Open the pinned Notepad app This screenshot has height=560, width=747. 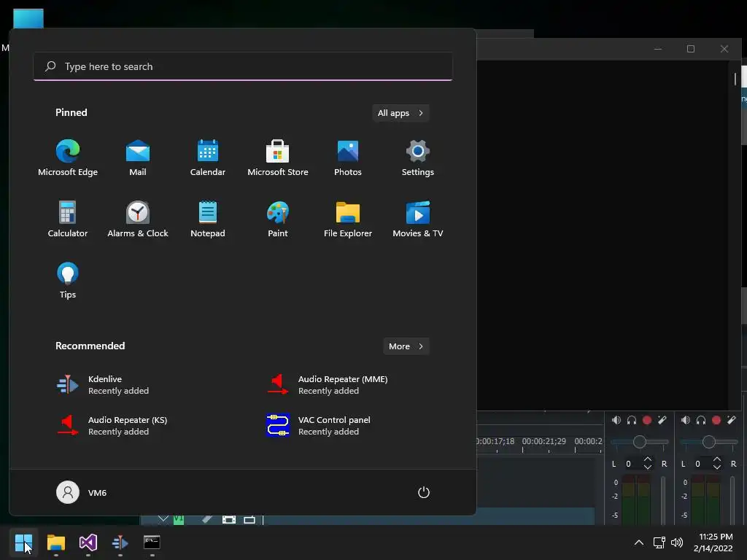(x=208, y=219)
